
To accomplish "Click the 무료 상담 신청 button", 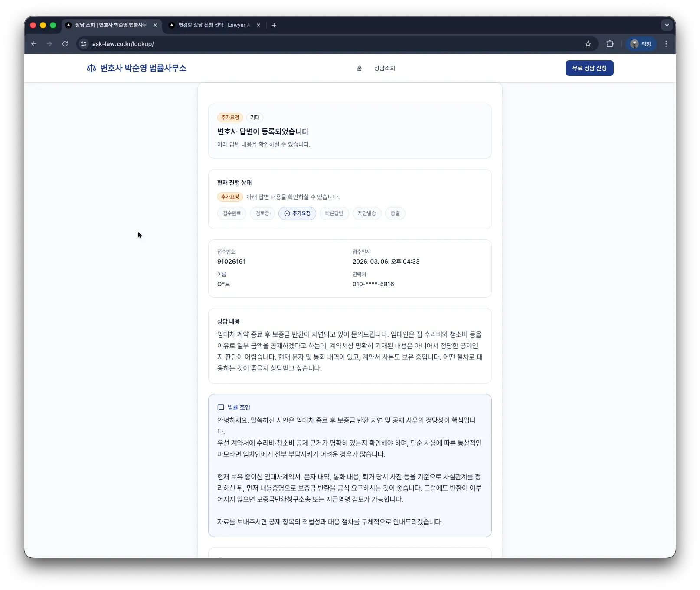I will (x=589, y=68).
